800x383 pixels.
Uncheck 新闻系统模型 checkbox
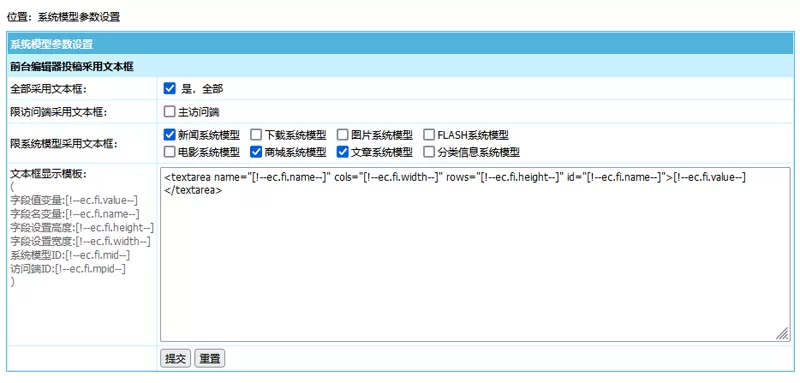[169, 135]
